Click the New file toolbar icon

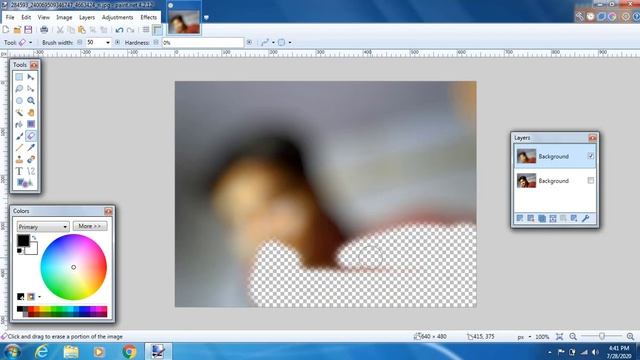coord(6,30)
